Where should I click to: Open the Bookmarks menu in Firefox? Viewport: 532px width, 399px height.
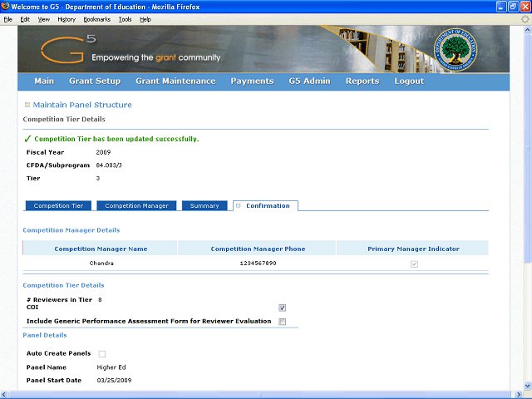[x=96, y=18]
